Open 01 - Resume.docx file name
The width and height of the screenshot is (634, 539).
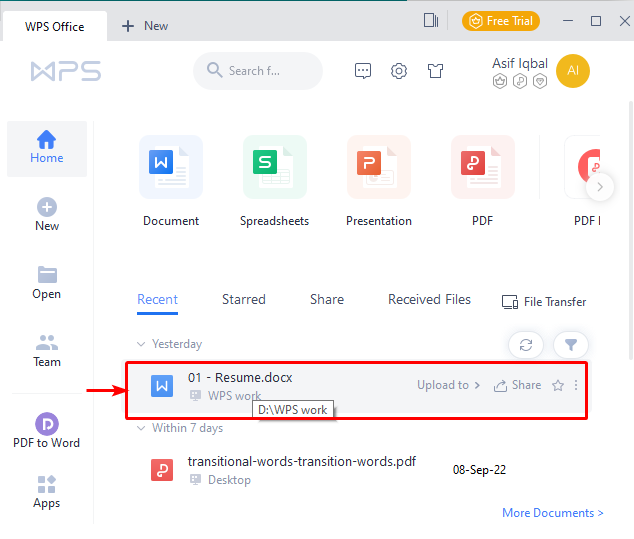click(x=240, y=378)
